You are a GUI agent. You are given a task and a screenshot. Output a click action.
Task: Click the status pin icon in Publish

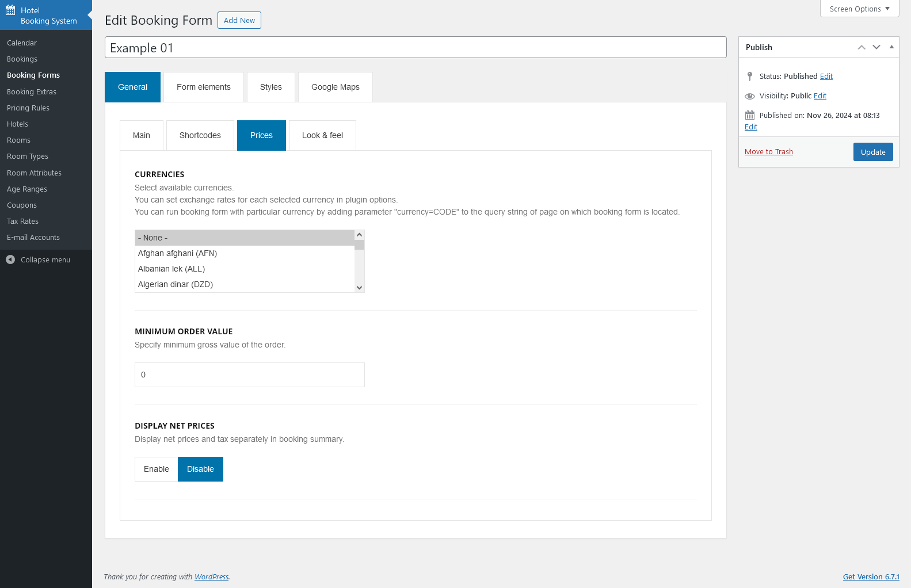(749, 76)
